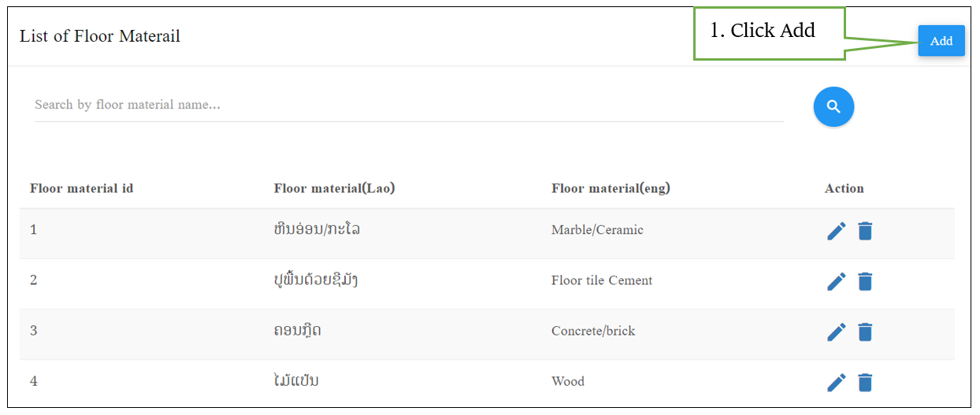The height and width of the screenshot is (415, 980).
Task: Delete the Marble/Ceramic row with trash icon
Action: [865, 231]
